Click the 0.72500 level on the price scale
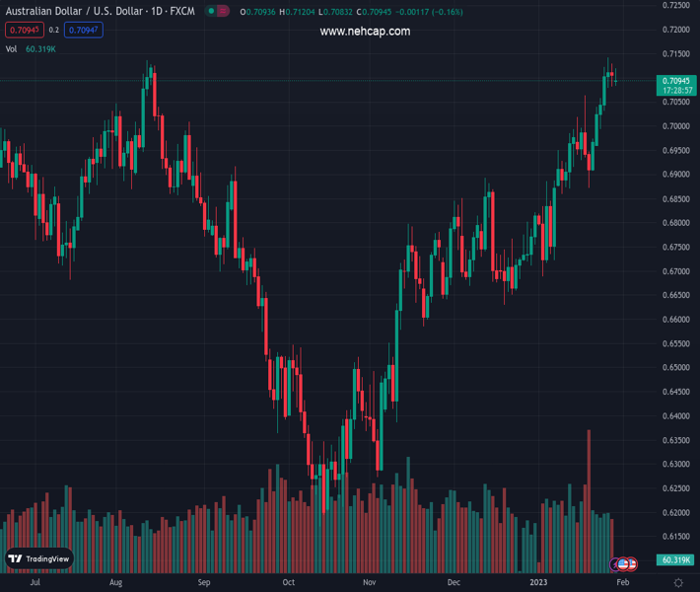This screenshot has height=592, width=700. 676,6
